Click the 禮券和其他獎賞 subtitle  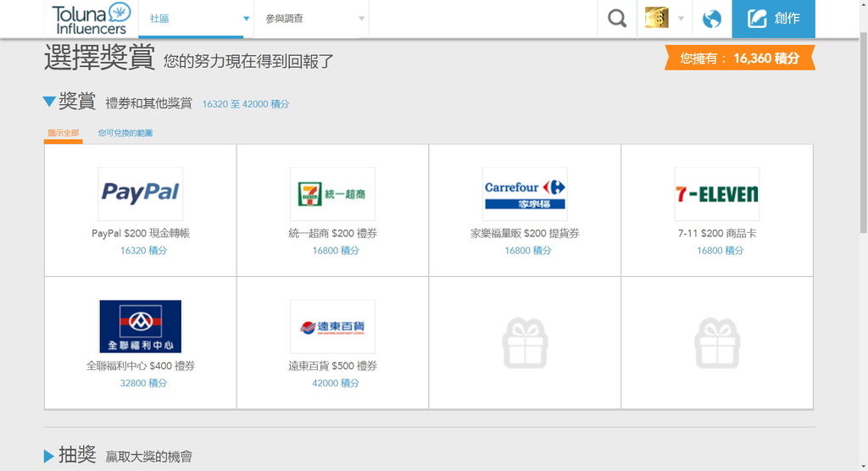click(149, 103)
